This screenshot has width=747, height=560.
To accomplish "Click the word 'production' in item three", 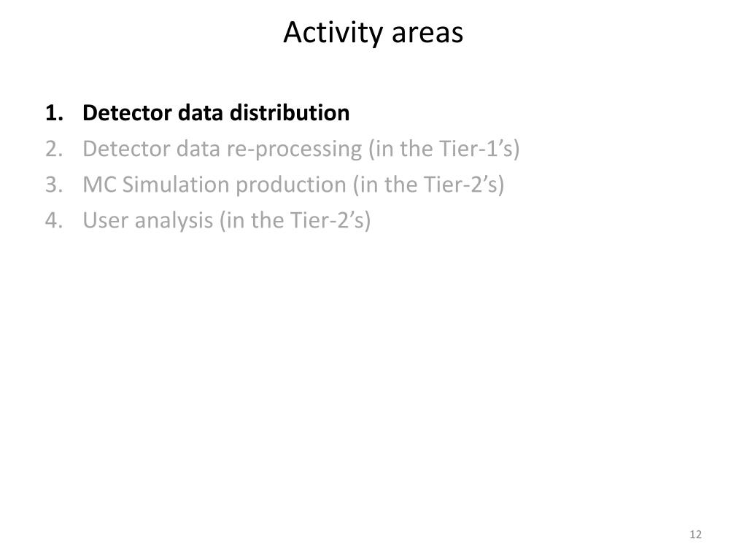I will (291, 186).
